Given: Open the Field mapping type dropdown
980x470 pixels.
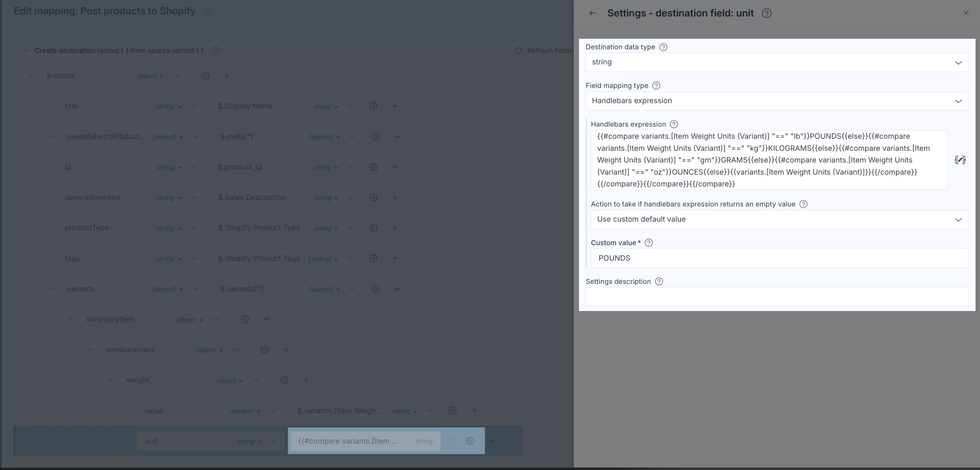Looking at the screenshot, I should (777, 101).
